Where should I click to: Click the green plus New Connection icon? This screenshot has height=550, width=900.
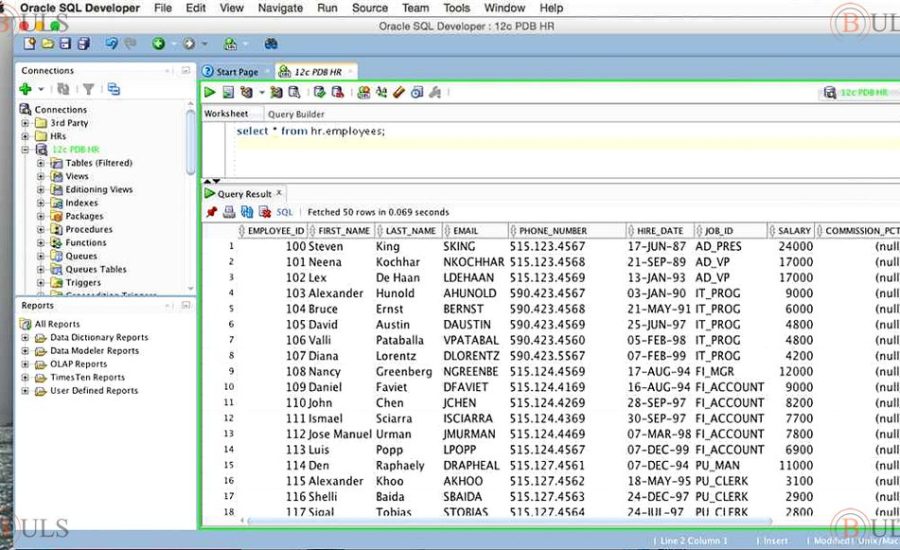point(25,89)
